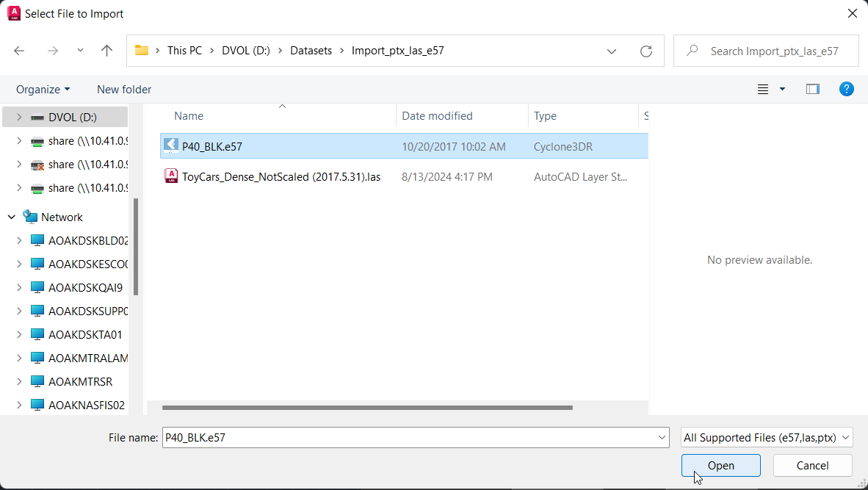Refresh the Import_ptx_las_e57 folder view

tap(645, 51)
